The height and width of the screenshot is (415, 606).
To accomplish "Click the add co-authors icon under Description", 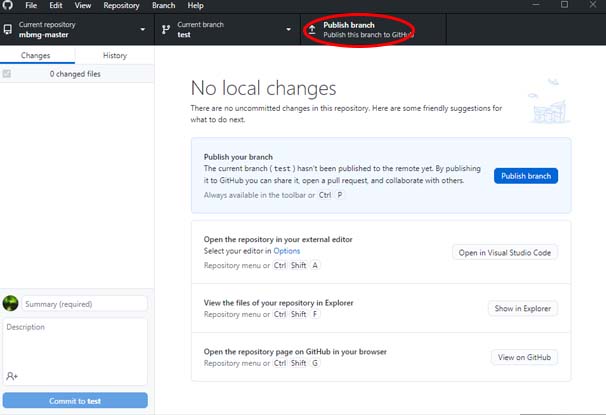I will 12,375.
